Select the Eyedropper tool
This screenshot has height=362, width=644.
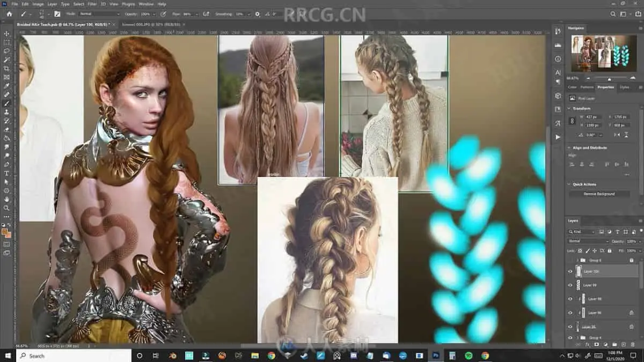coord(7,86)
